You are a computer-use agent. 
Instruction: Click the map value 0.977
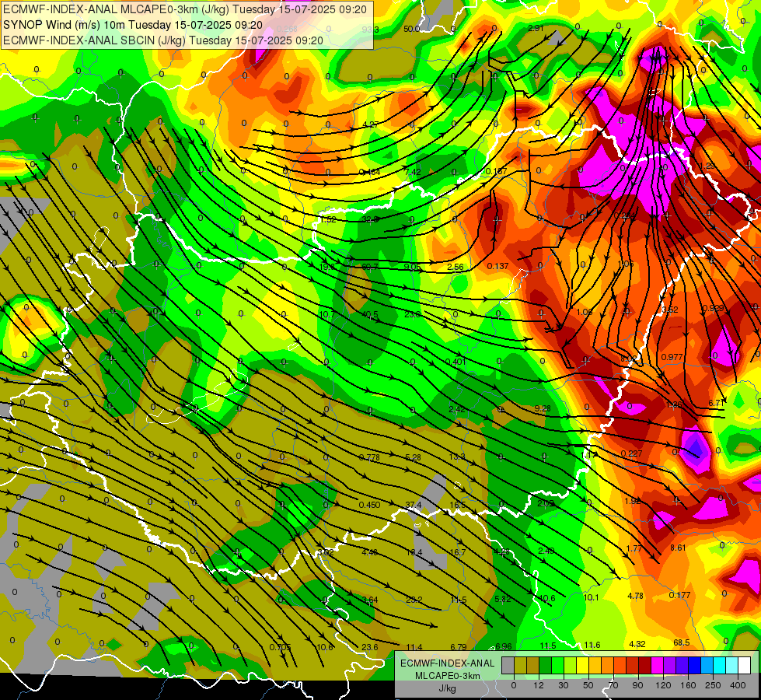[672, 357]
